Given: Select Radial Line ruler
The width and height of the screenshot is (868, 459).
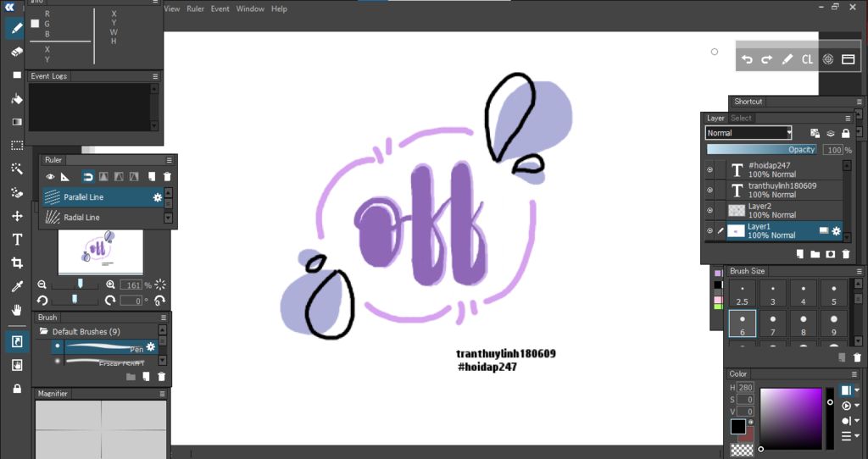Looking at the screenshot, I should pyautogui.click(x=103, y=218).
